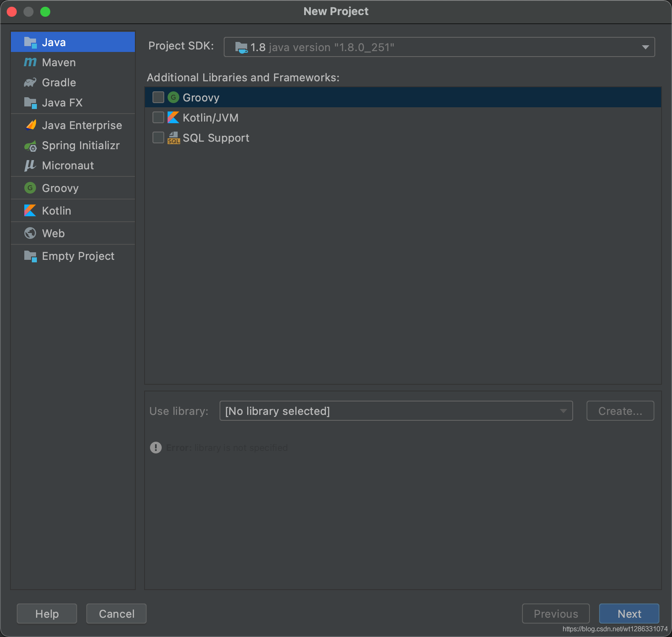Click the Maven project type icon

pyautogui.click(x=30, y=62)
